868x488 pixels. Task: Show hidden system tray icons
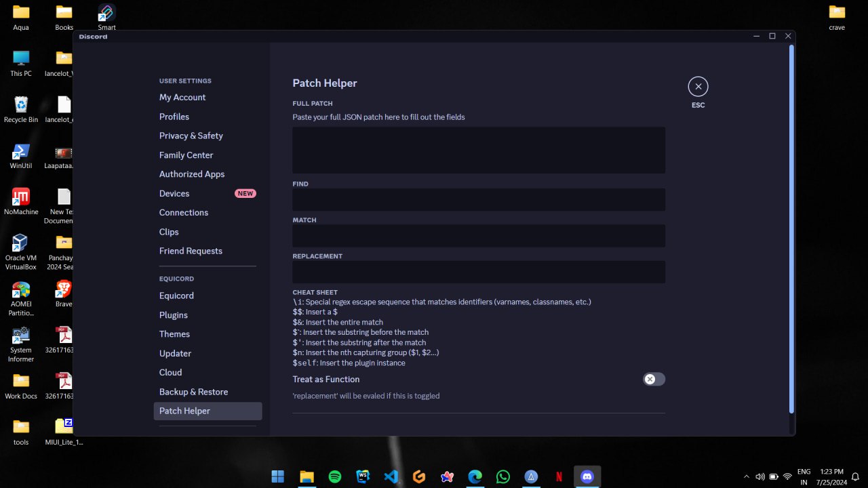(x=747, y=476)
